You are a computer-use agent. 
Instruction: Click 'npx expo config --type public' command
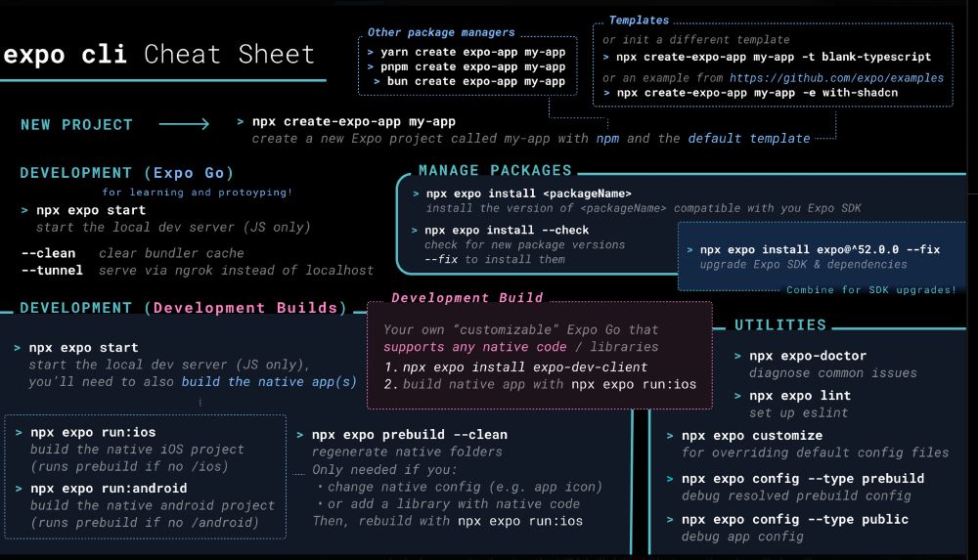[794, 519]
